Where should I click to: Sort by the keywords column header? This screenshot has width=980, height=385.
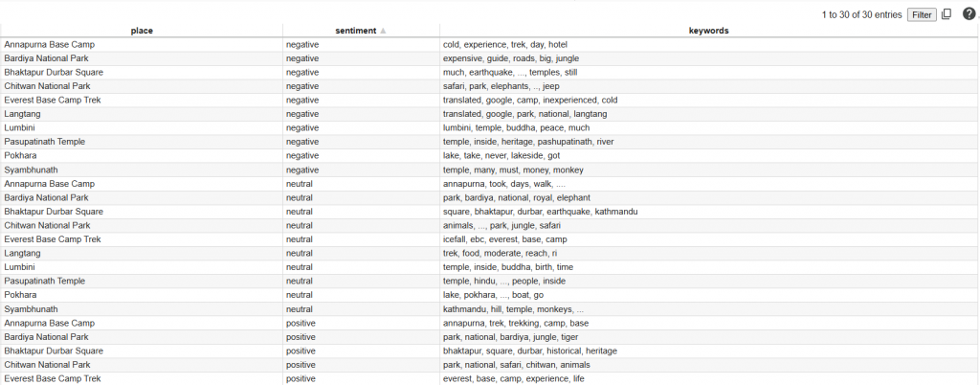708,31
